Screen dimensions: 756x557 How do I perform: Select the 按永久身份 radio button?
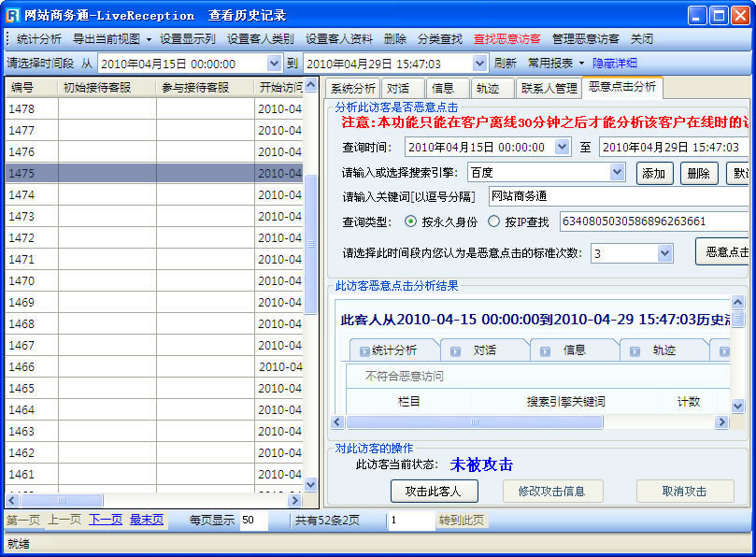410,221
